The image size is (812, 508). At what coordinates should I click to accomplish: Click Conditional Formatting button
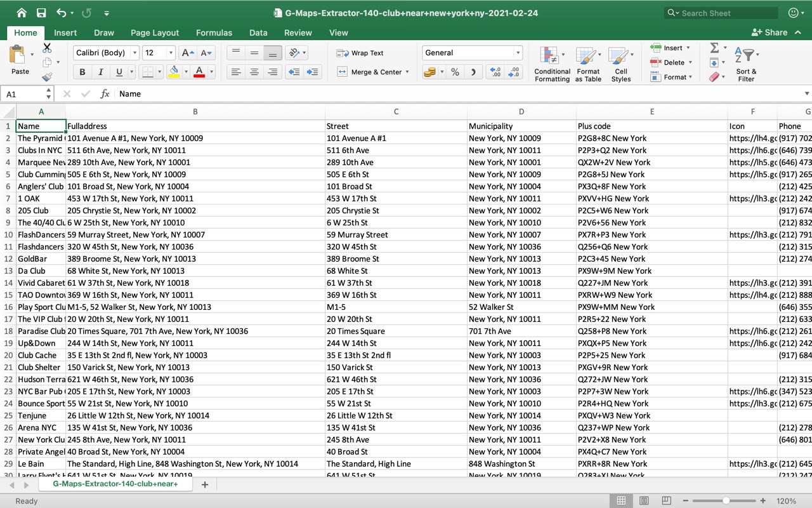(x=552, y=64)
